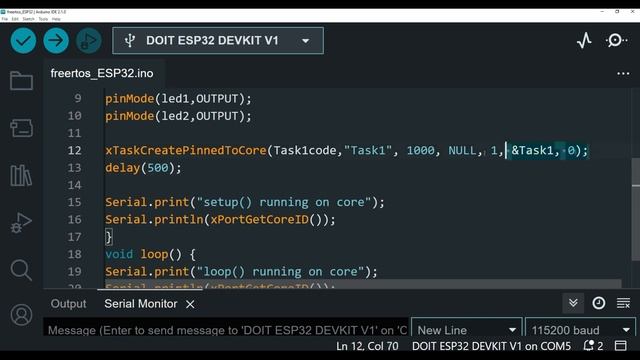This screenshot has height=360, width=640.
Task: Open the notifications bell in status bar
Action: (593, 346)
